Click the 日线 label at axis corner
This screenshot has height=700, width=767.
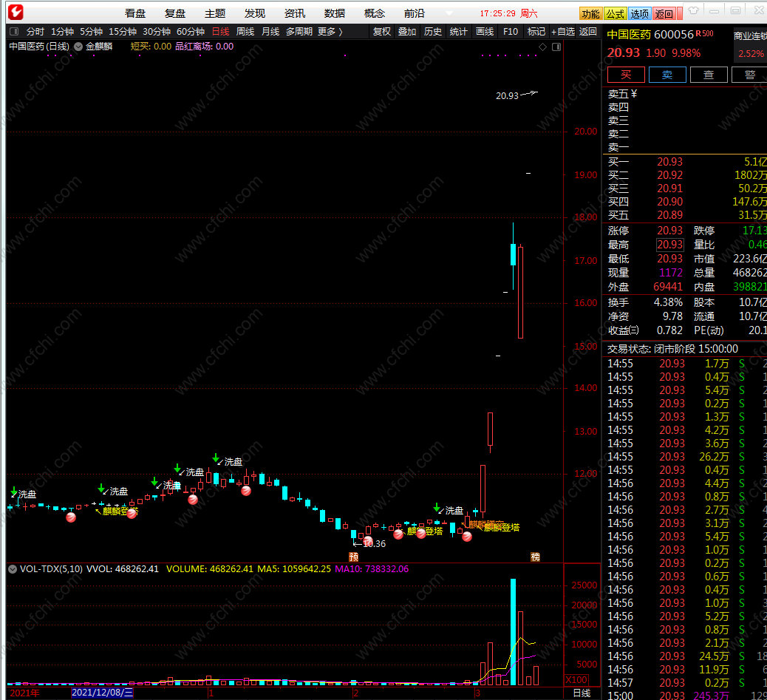[582, 693]
